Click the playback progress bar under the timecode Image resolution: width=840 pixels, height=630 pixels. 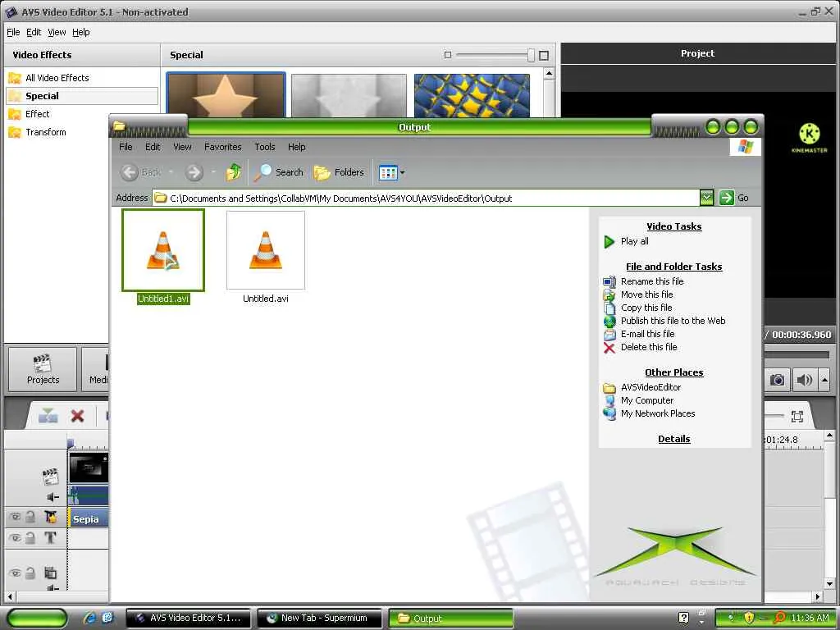pos(797,354)
